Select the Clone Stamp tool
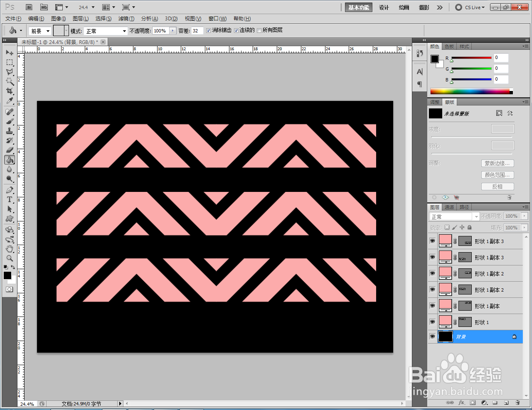Viewport: 532px width, 410px height. (10, 131)
